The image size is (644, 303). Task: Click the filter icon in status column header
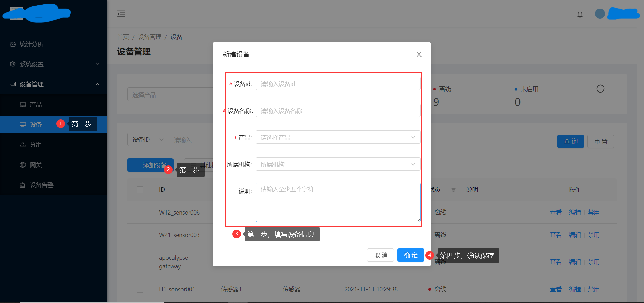pyautogui.click(x=453, y=190)
